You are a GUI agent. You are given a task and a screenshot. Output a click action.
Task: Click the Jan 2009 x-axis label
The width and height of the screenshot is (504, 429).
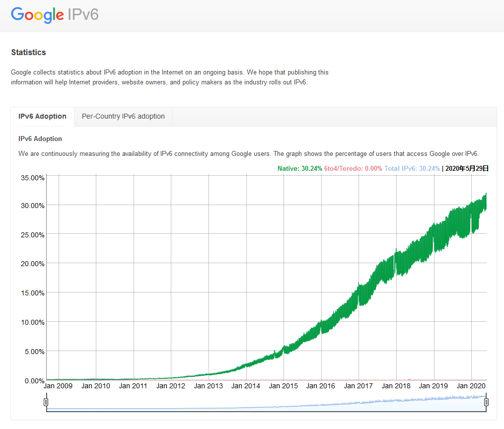click(58, 386)
